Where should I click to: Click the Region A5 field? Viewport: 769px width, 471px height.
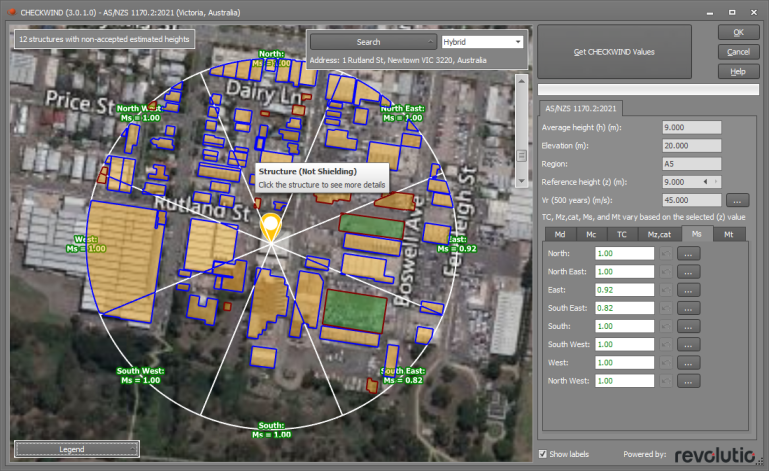click(x=692, y=164)
